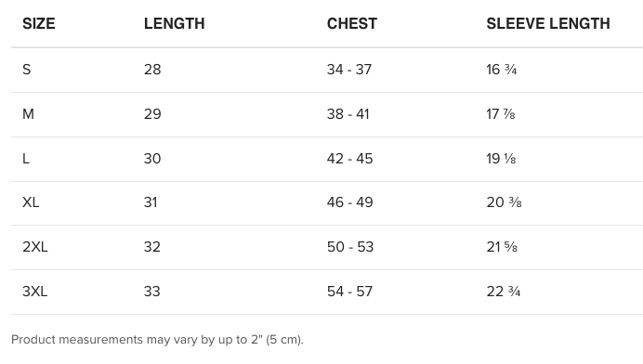This screenshot has width=643, height=364.
Task: Click the length value 32
Action: (x=152, y=247)
